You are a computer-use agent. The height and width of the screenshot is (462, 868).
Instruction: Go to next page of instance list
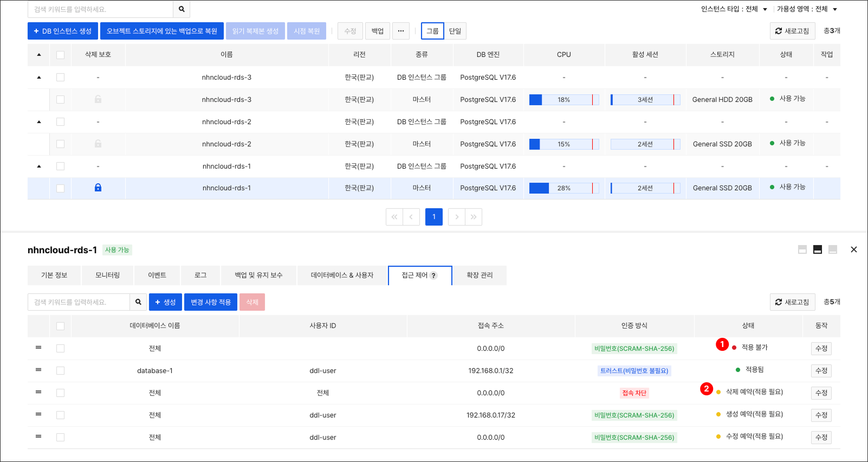(457, 217)
